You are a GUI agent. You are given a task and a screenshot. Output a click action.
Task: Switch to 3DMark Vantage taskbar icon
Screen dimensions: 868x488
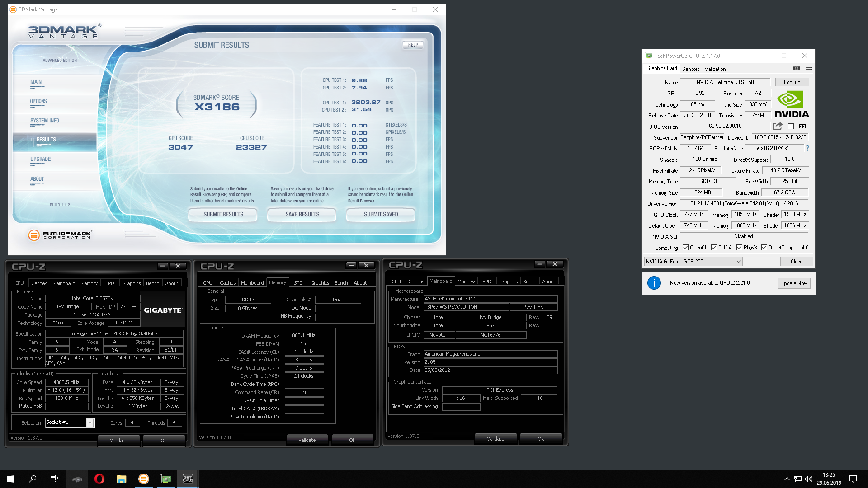[144, 479]
